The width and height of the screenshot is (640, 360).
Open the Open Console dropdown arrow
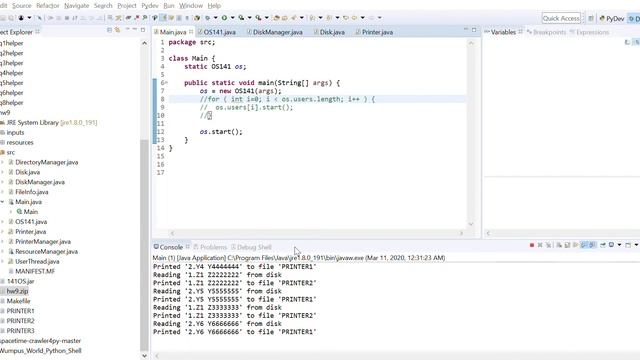636,245
